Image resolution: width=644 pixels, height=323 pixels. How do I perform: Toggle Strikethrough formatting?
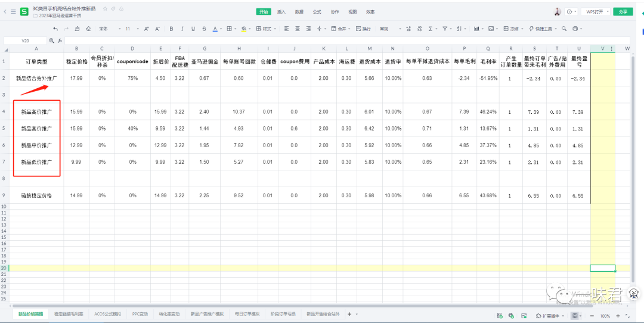click(x=203, y=29)
